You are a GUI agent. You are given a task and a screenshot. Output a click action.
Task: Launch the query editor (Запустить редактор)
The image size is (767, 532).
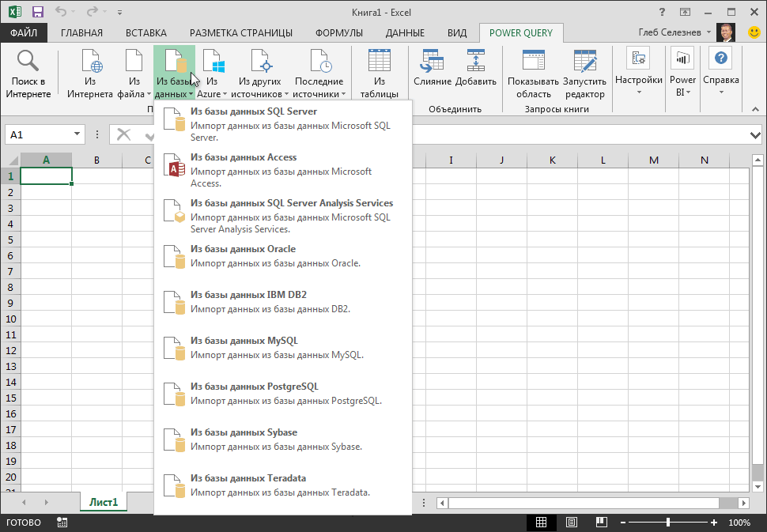(584, 74)
